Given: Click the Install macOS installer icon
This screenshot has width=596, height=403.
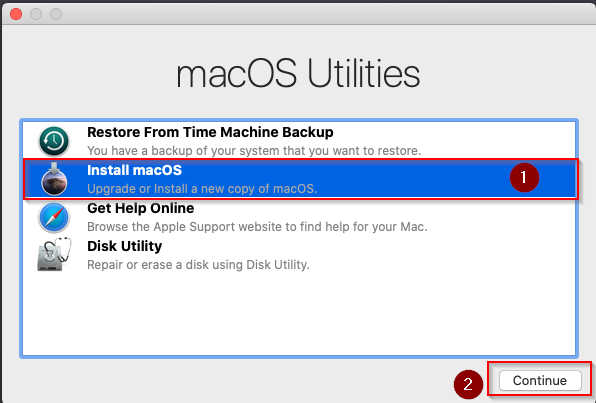Looking at the screenshot, I should click(x=54, y=179).
